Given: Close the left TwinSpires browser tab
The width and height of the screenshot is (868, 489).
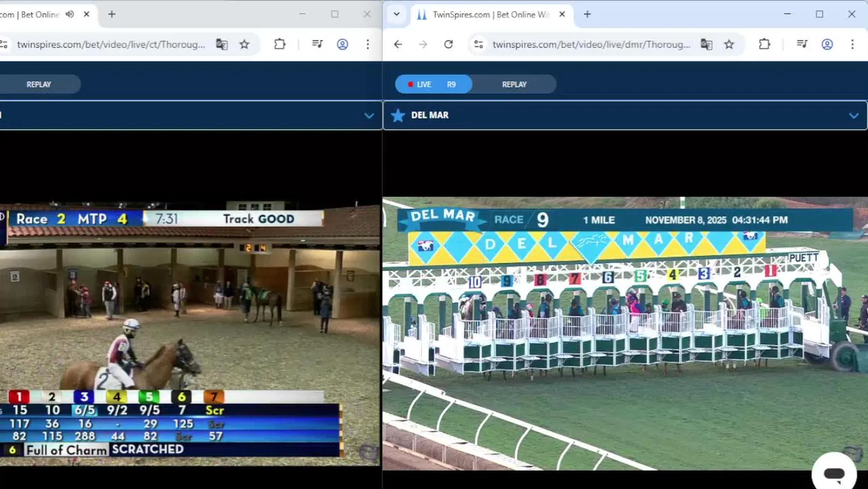Looking at the screenshot, I should click(x=86, y=14).
